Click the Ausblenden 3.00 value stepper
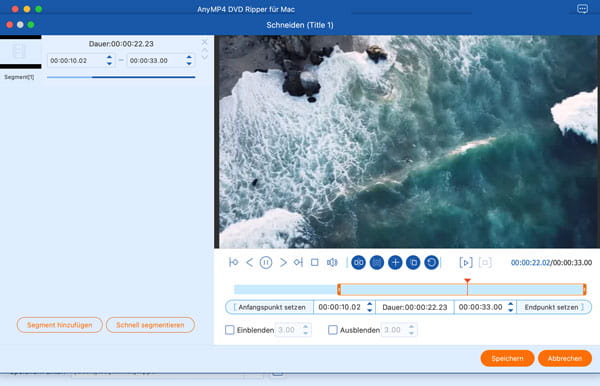Viewport: 600px width, 386px height. pos(411,330)
